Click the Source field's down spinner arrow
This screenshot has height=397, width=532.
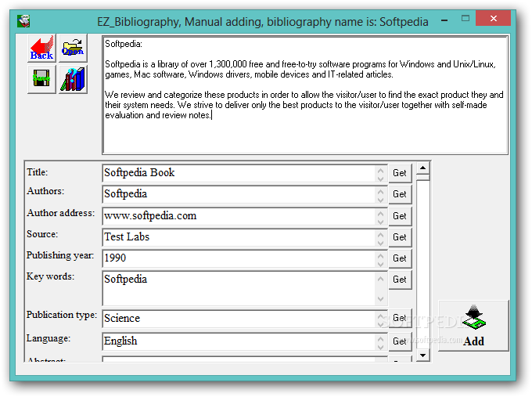[x=381, y=242]
